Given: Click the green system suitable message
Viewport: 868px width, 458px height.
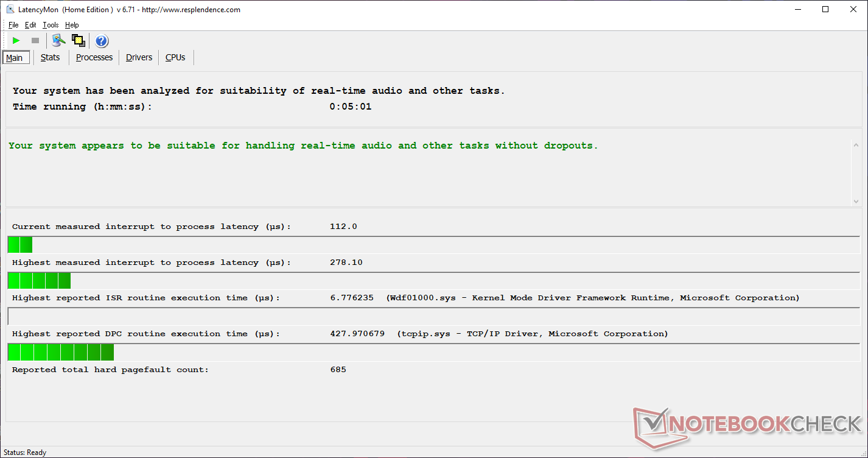Looking at the screenshot, I should (x=303, y=146).
